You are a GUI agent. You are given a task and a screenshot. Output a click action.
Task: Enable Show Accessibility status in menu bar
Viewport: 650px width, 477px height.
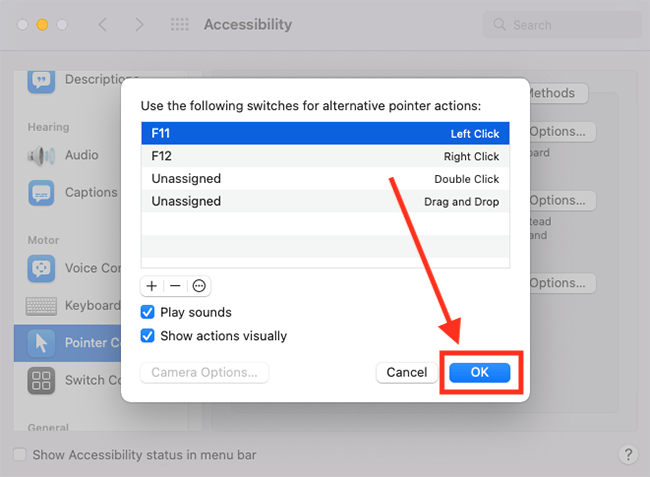point(20,455)
